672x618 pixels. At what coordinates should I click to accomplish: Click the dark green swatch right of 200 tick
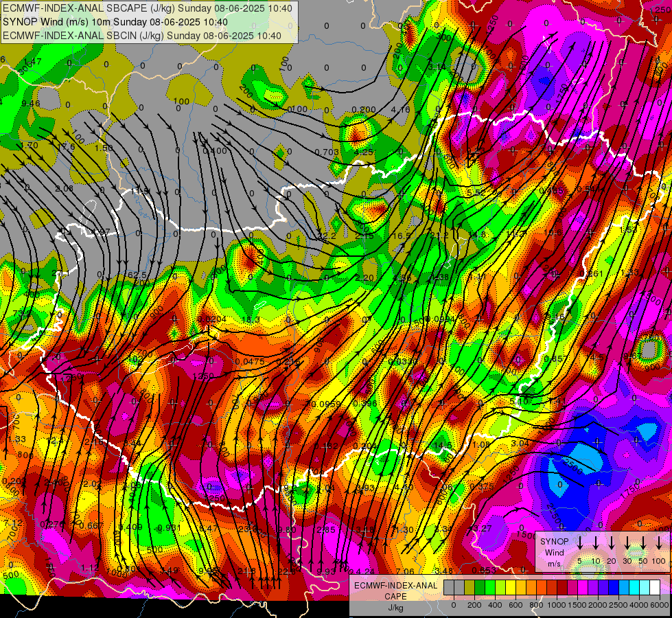coord(480,587)
